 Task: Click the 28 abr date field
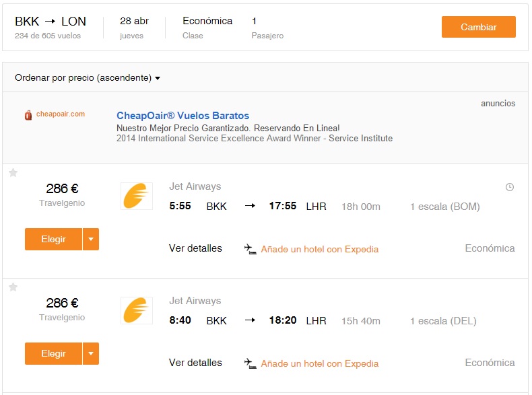pyautogui.click(x=135, y=27)
